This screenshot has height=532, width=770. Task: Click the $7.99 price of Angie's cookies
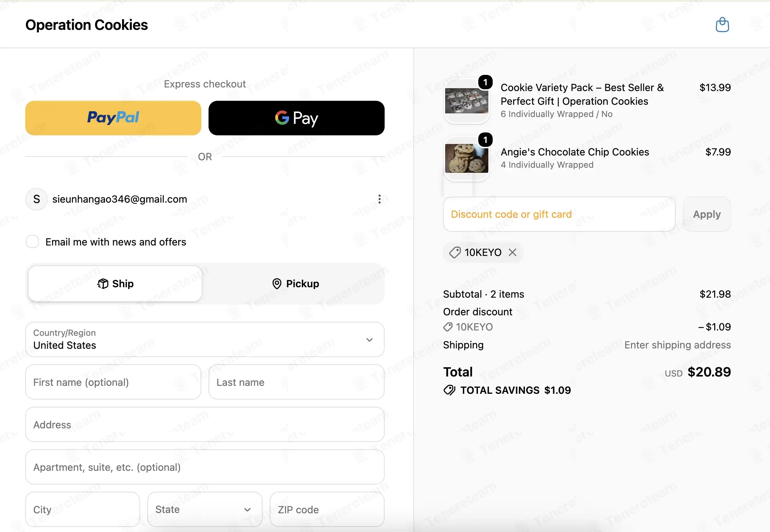(718, 152)
